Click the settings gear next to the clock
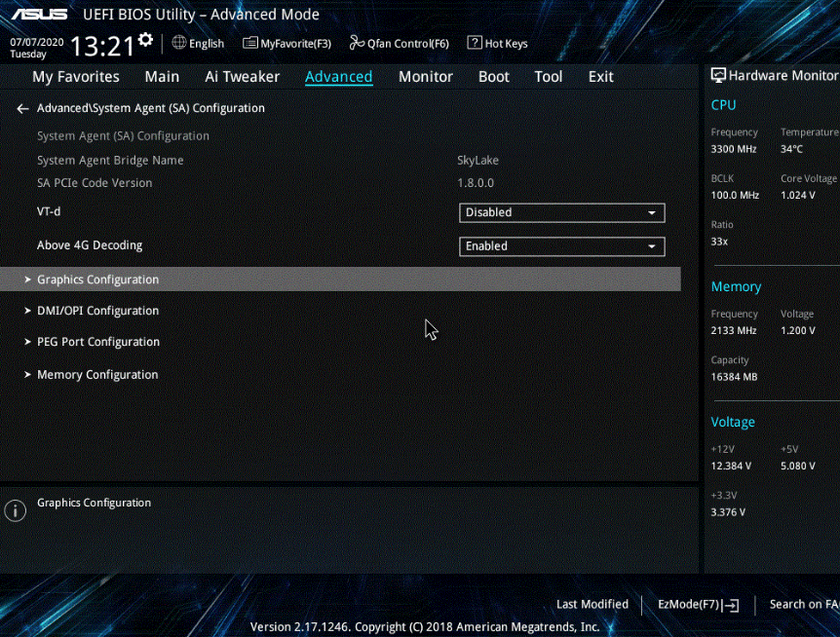This screenshot has width=840, height=637. coord(145,40)
